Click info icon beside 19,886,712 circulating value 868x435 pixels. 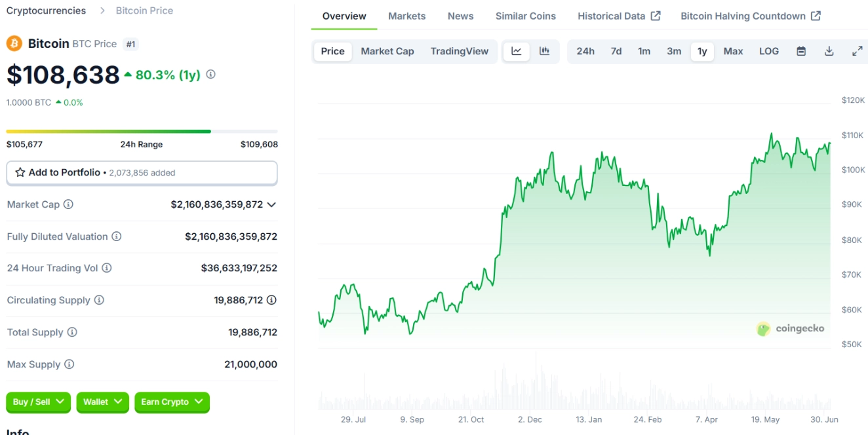[271, 300]
